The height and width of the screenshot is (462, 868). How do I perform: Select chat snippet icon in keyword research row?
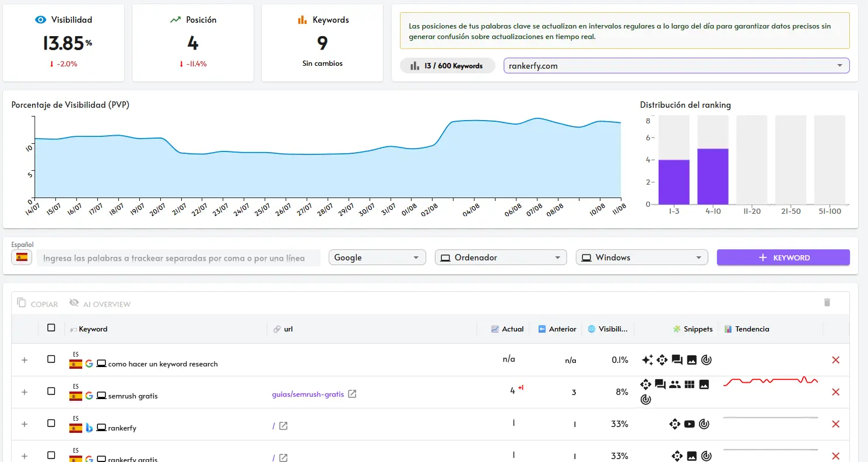point(677,360)
